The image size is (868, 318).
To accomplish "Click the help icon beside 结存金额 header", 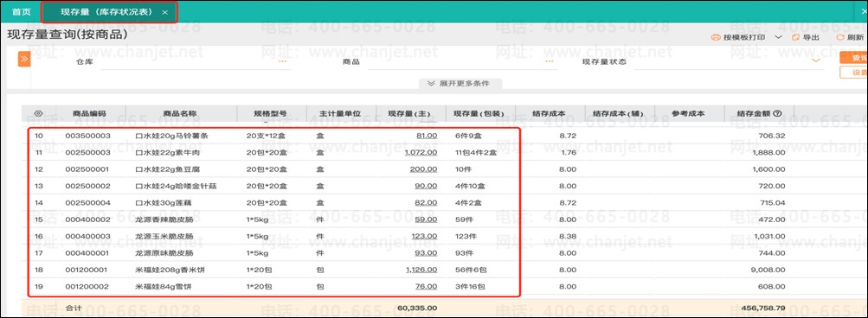I will pyautogui.click(x=777, y=113).
